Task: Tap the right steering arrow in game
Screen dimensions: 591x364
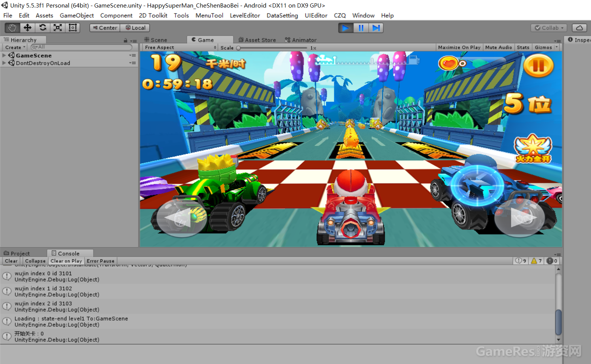Action: tap(520, 218)
